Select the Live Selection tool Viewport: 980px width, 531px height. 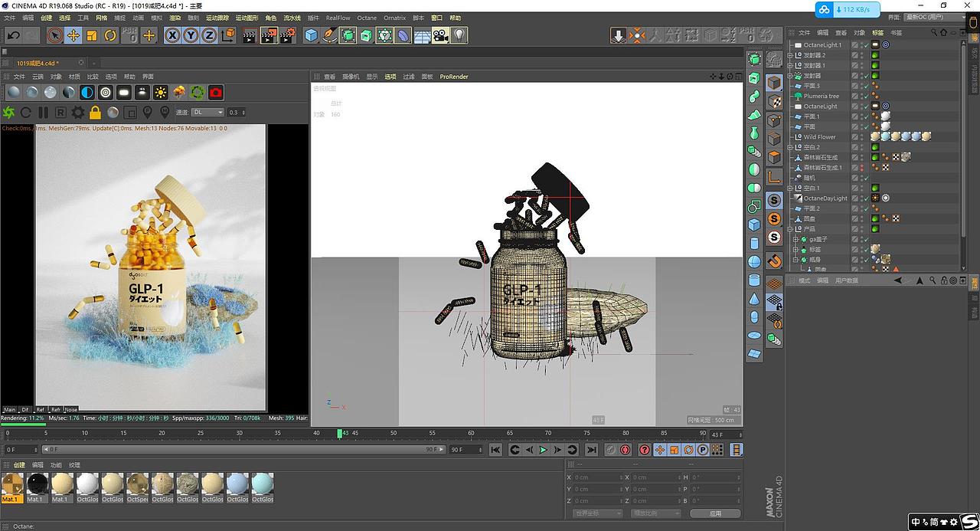[x=54, y=35]
